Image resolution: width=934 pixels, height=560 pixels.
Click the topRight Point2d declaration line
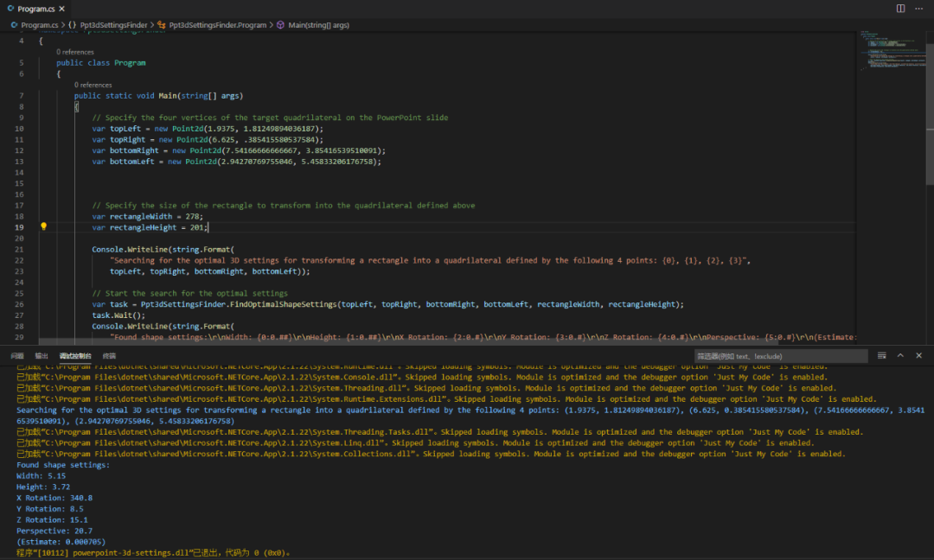(x=208, y=139)
